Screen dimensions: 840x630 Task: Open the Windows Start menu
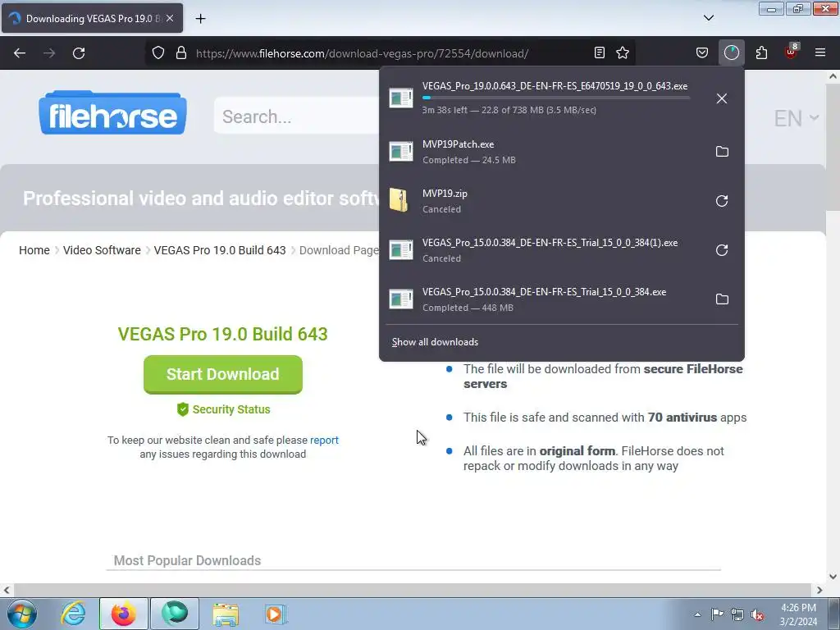[21, 614]
